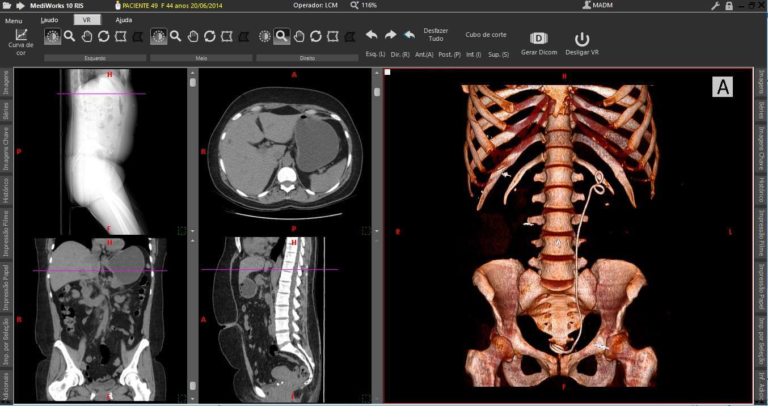This screenshot has height=406, width=768.
Task: Select the rotate tool in Meio group
Action: [210, 36]
